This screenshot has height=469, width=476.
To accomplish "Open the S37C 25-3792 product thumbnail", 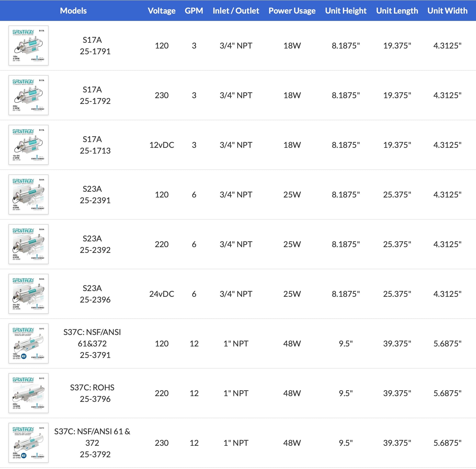I will point(28,443).
